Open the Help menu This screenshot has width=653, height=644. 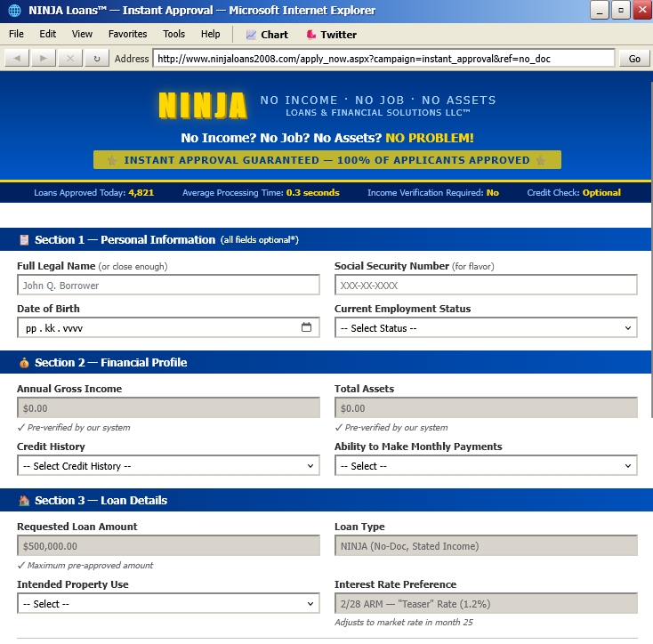[x=210, y=34]
